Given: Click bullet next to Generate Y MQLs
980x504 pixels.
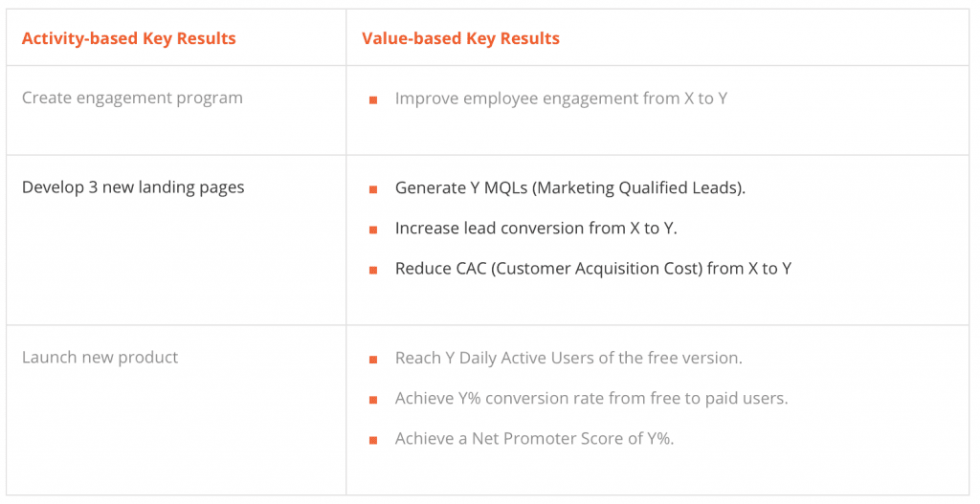Looking at the screenshot, I should tap(373, 189).
